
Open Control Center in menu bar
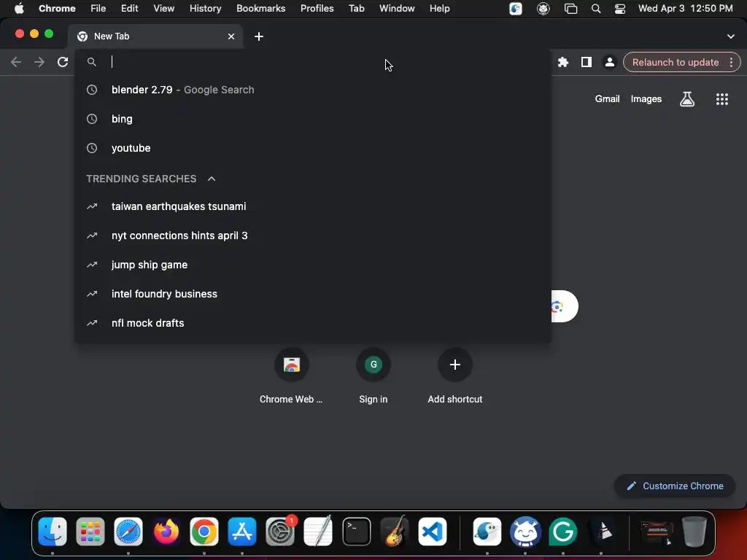pos(620,9)
